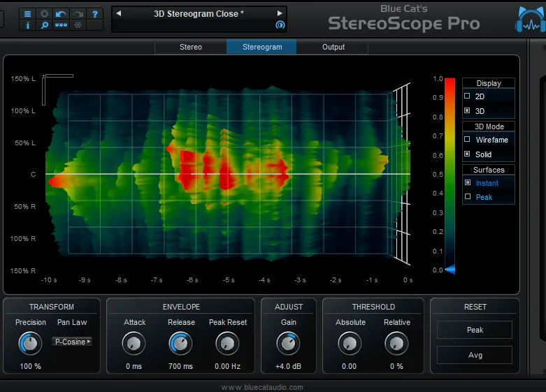Switch to the Stereo tab
Viewport: 546px width, 392px height.
click(190, 47)
